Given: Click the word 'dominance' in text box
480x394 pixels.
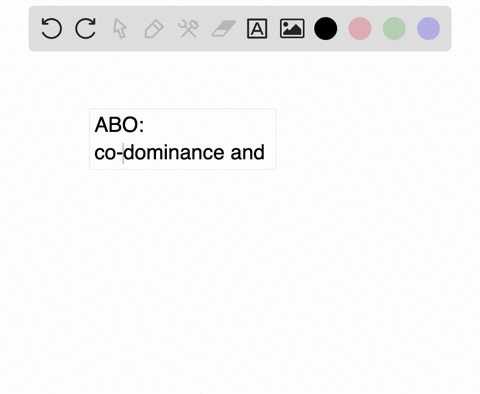Looking at the screenshot, I should click(x=174, y=153).
